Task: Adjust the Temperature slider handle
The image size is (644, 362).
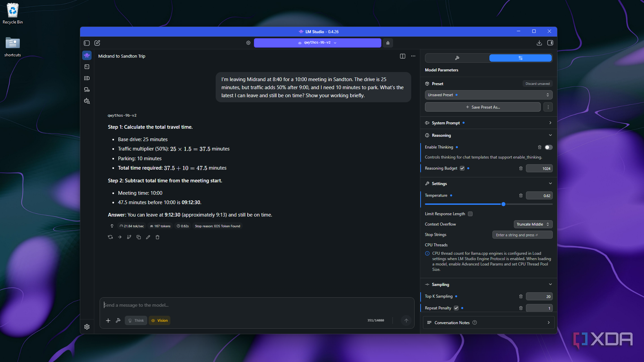Action: tap(503, 204)
